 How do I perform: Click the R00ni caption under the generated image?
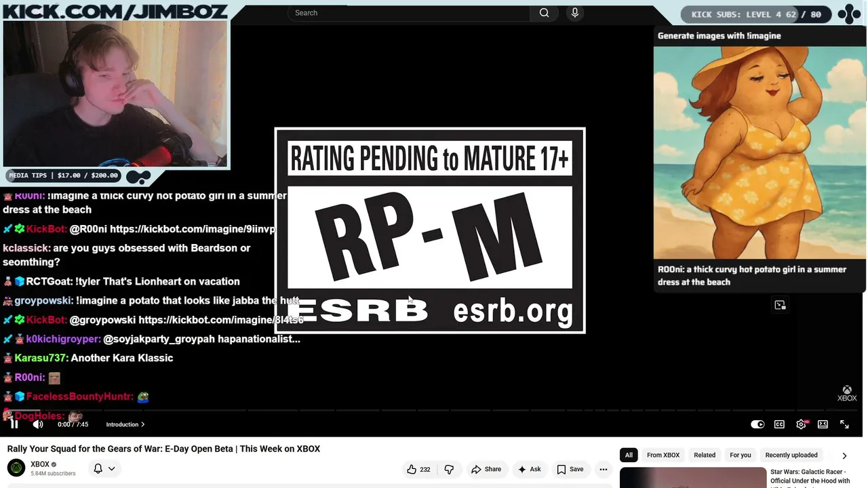pos(752,276)
